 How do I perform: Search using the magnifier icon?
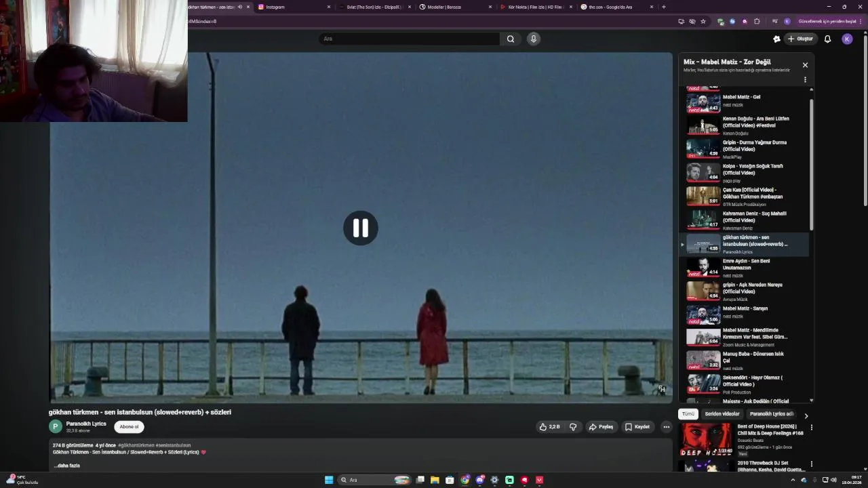pos(511,39)
